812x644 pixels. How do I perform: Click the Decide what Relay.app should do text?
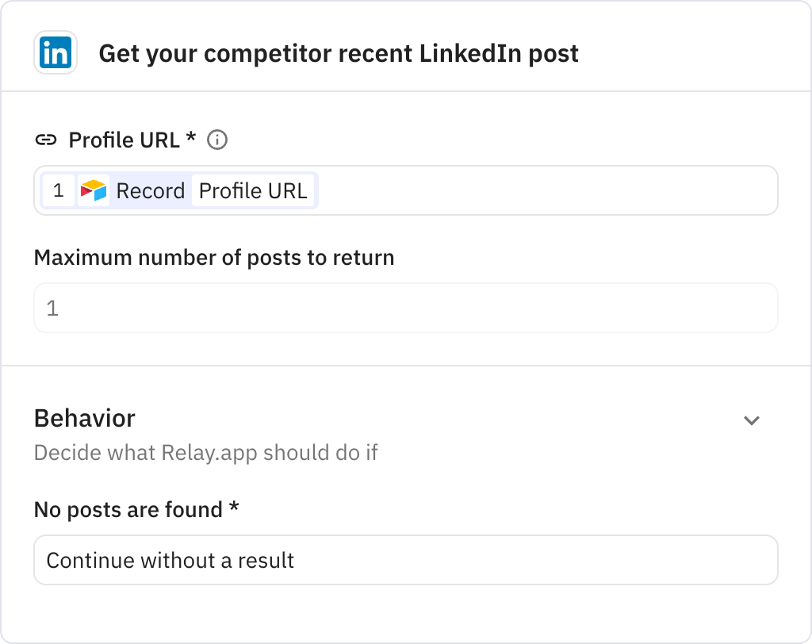(x=206, y=452)
